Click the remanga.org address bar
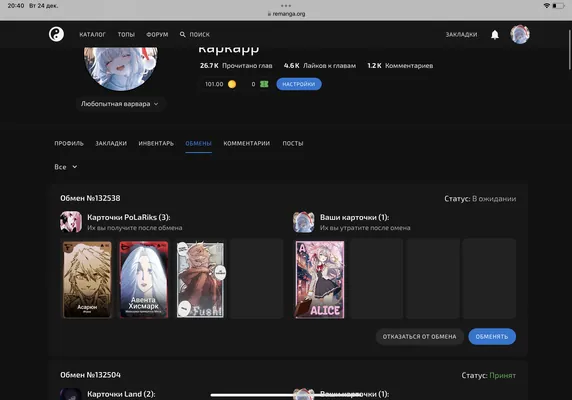Image resolution: width=572 pixels, height=400 pixels. 286,13
